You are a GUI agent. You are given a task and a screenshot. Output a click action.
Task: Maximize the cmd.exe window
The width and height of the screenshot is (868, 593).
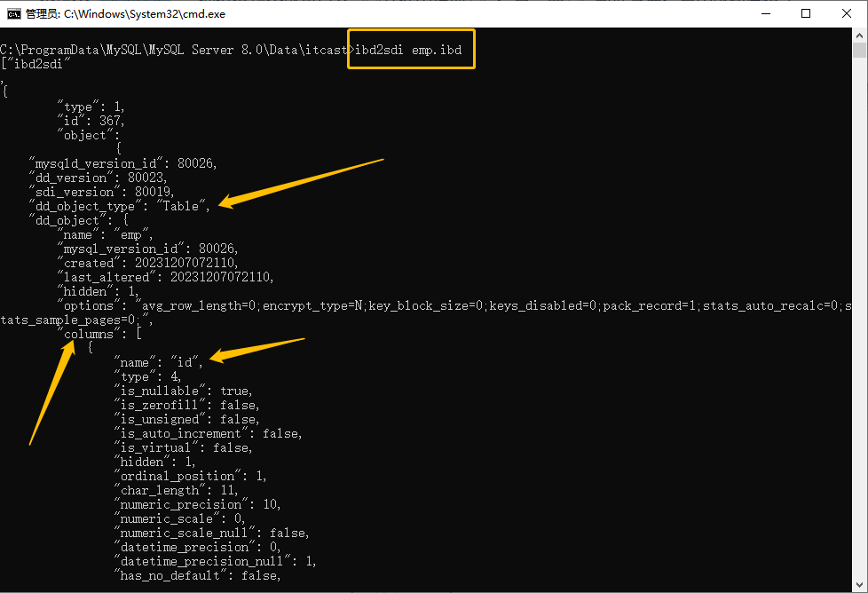806,14
